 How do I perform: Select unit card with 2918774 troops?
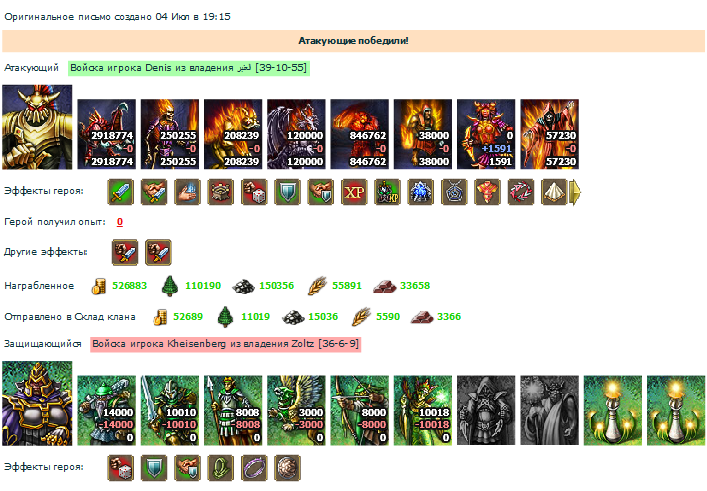[106, 134]
